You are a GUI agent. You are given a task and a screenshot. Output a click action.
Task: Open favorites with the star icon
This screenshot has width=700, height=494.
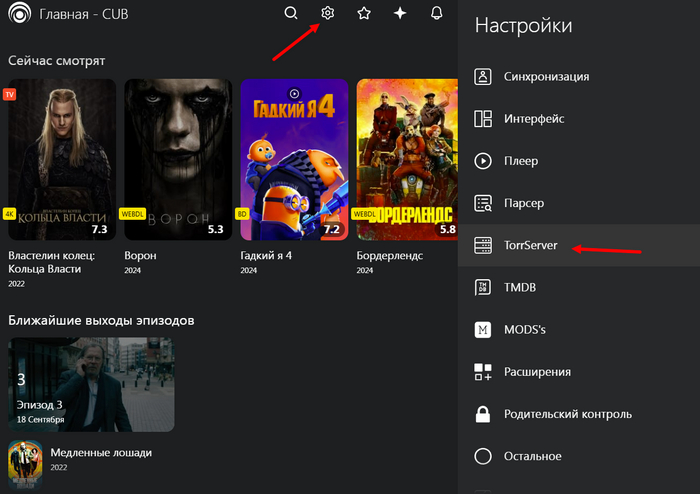coord(364,13)
